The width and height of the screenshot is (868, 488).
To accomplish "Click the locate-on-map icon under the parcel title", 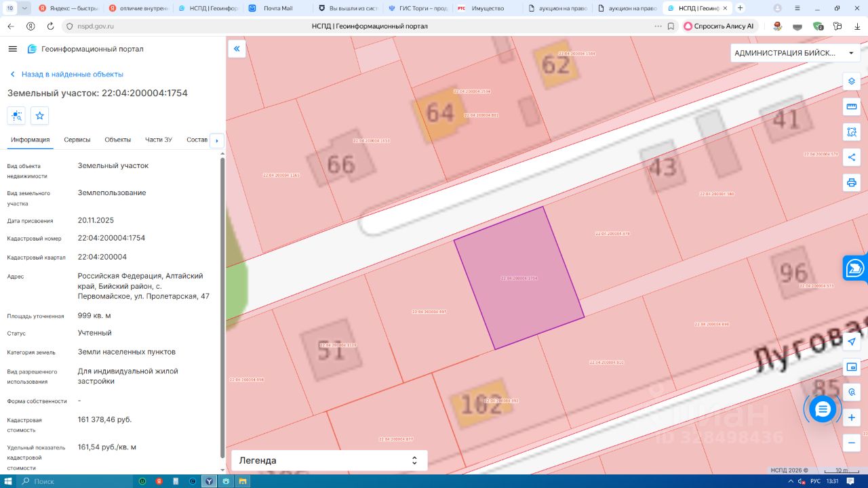I will (x=16, y=116).
